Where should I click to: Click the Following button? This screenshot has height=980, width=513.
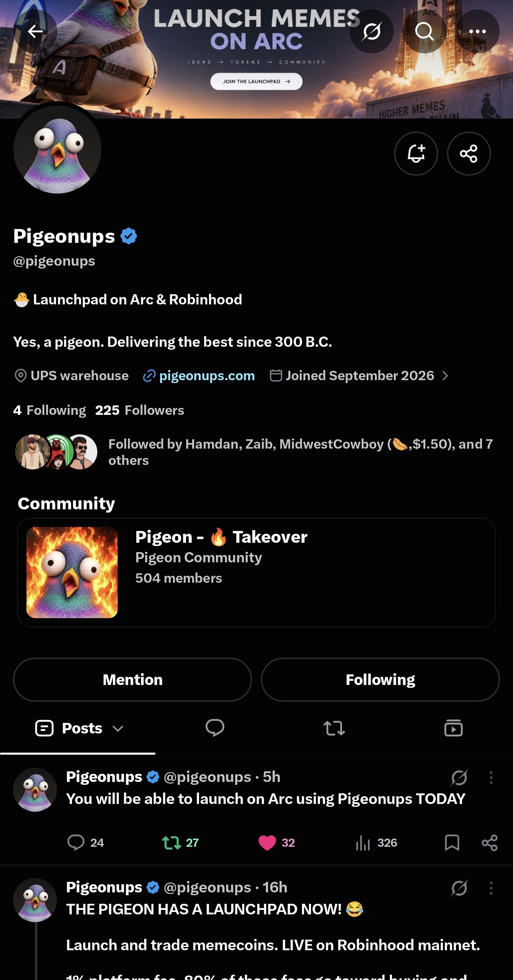(x=380, y=680)
